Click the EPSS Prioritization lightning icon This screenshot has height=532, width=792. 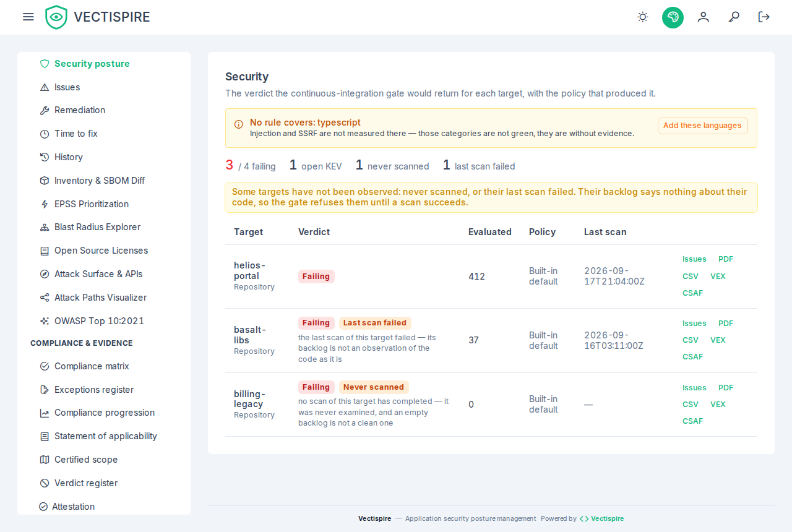coord(45,204)
